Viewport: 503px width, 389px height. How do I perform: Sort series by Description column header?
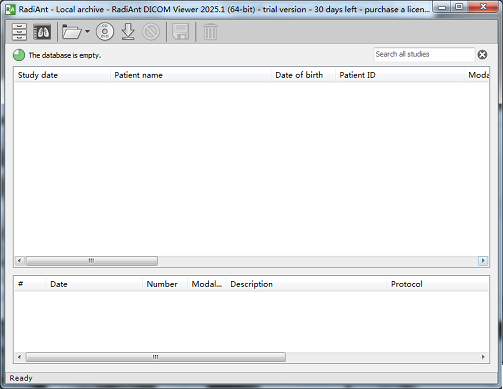306,284
